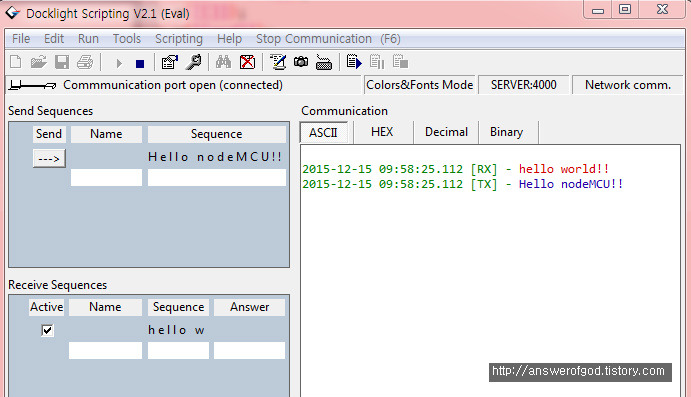Click the Colors&Fonts Mode status field
This screenshot has width=691, height=397.
[420, 85]
